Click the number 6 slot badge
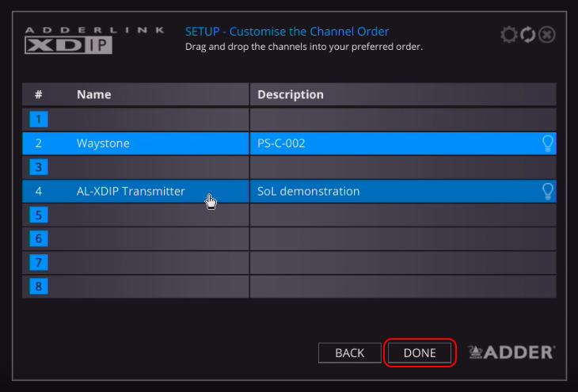The width and height of the screenshot is (578, 392). click(x=39, y=238)
